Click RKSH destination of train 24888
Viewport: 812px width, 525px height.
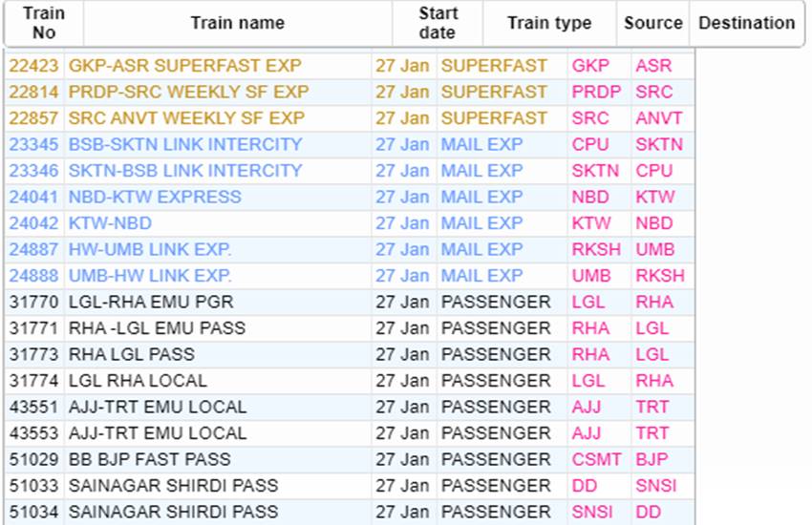pos(660,276)
